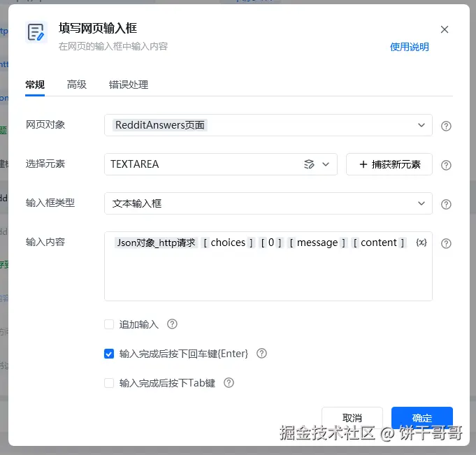This screenshot has width=476, height=455.
Task: Enable the 追加输入 checkbox
Action: click(x=109, y=324)
